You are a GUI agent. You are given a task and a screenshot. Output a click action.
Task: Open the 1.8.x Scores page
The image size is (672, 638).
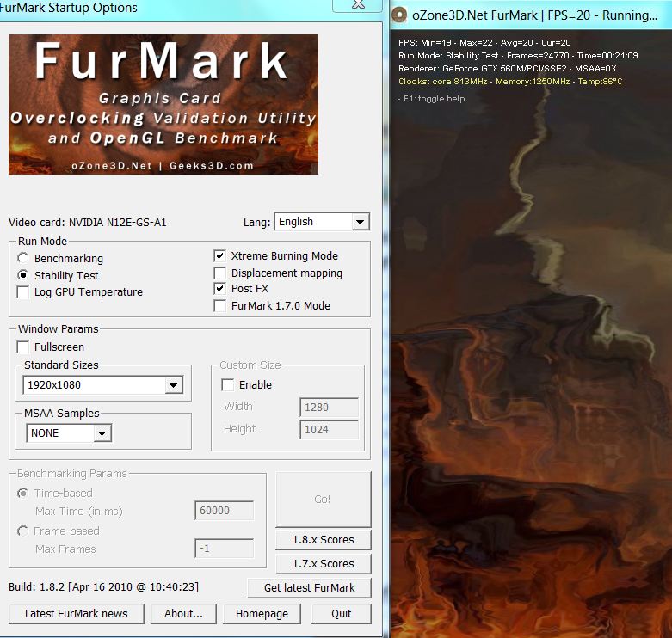coord(324,539)
